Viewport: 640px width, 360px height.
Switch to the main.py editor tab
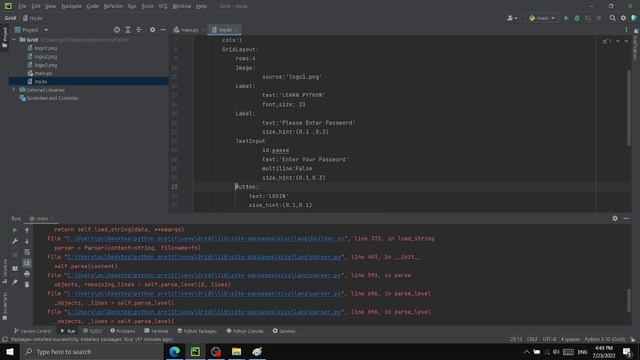[189, 30]
